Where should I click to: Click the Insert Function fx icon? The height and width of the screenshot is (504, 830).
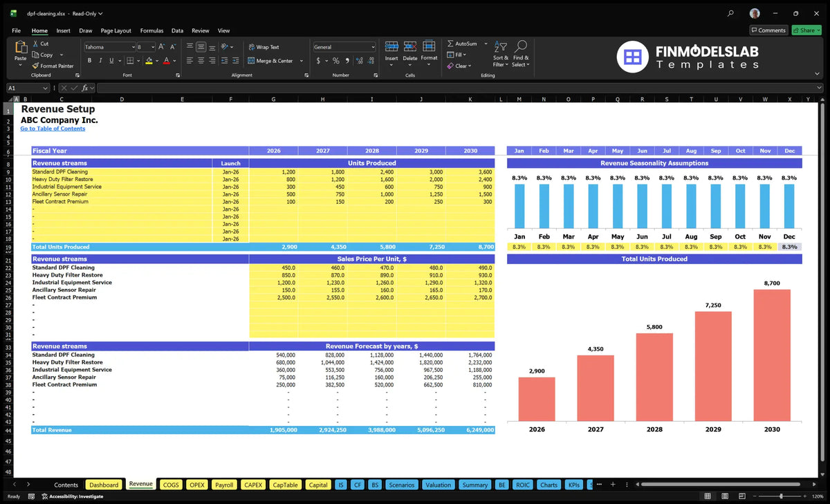[84, 88]
